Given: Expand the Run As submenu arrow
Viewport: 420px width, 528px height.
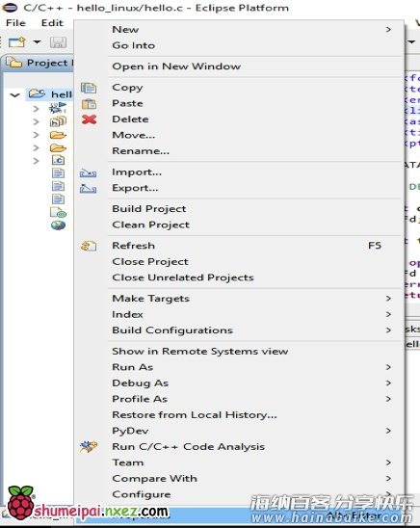Looking at the screenshot, I should point(389,367).
